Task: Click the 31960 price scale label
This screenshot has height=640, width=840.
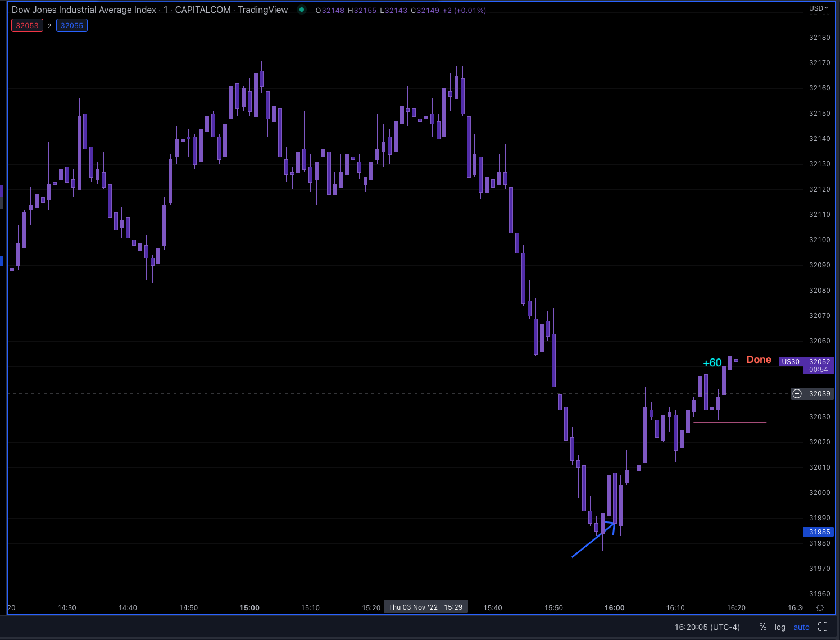Action: [x=819, y=594]
